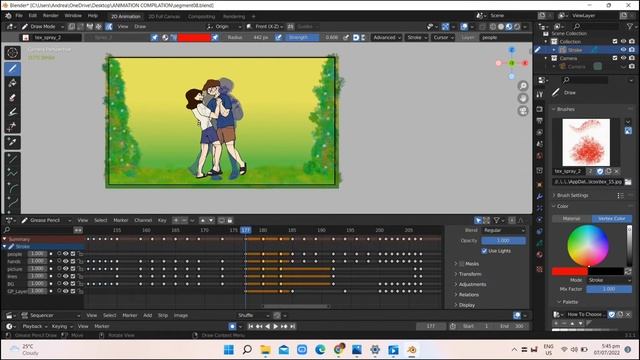Open the File menu

[x=19, y=16]
